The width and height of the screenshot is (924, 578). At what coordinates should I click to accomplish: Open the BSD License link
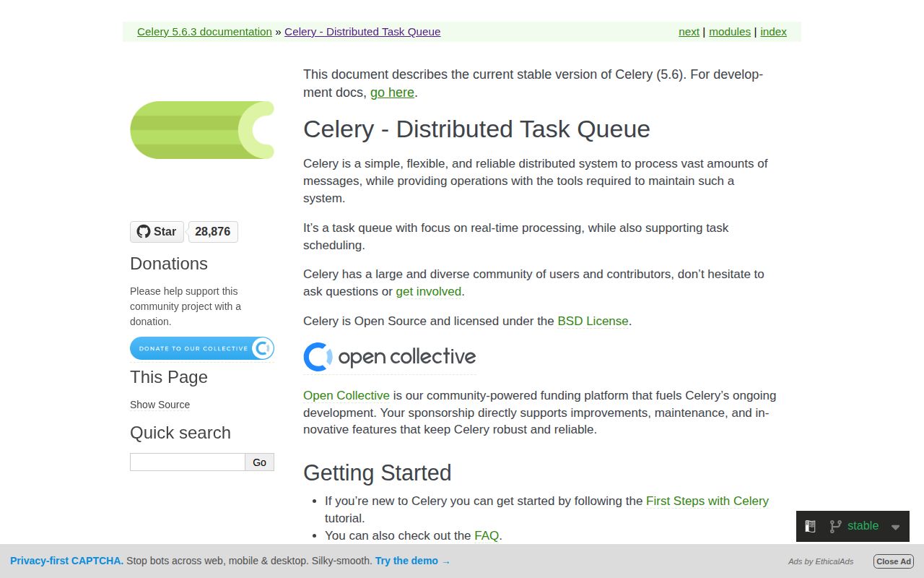pos(593,321)
